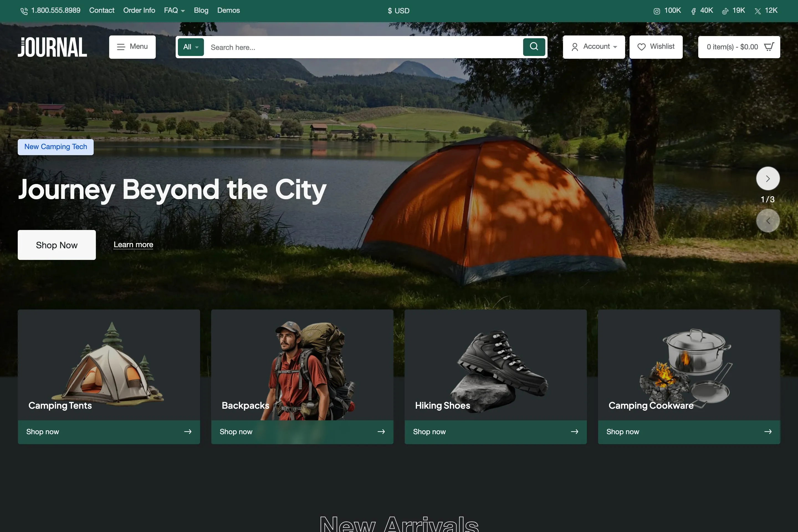Open the Blog link
The image size is (798, 532).
tap(201, 11)
